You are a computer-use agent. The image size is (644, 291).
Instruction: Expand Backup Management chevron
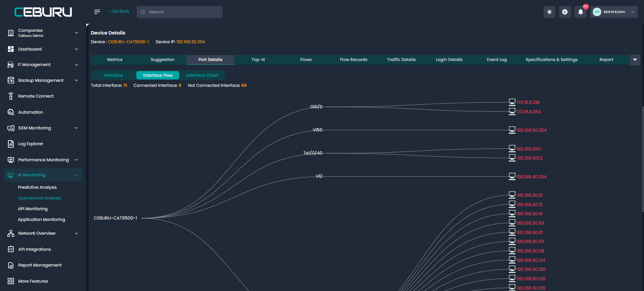tap(76, 80)
